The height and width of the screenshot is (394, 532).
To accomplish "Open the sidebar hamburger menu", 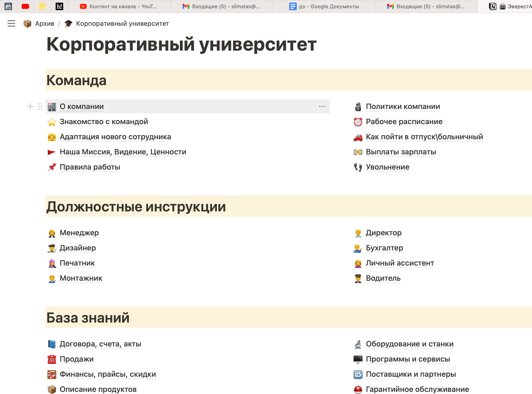I will pos(11,23).
